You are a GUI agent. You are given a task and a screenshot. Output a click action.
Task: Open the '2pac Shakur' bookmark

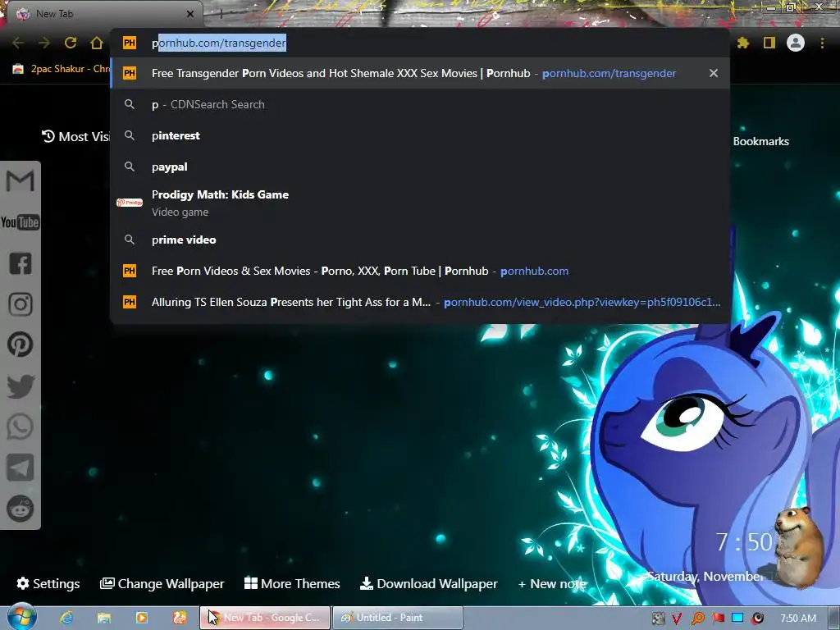tap(61, 69)
